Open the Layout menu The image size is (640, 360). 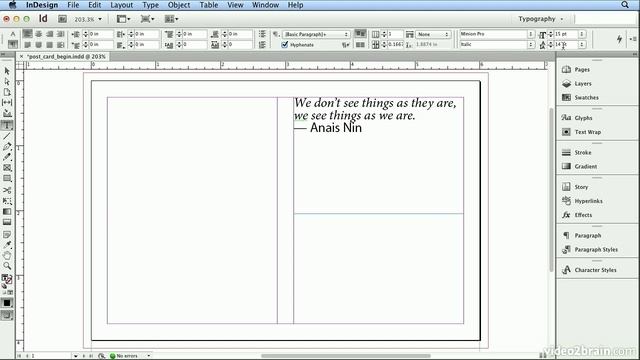click(122, 5)
